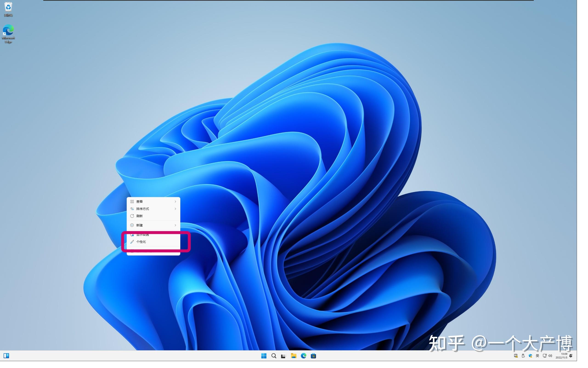Select 个性化 in the context menu
The width and height of the screenshot is (588, 368).
153,242
